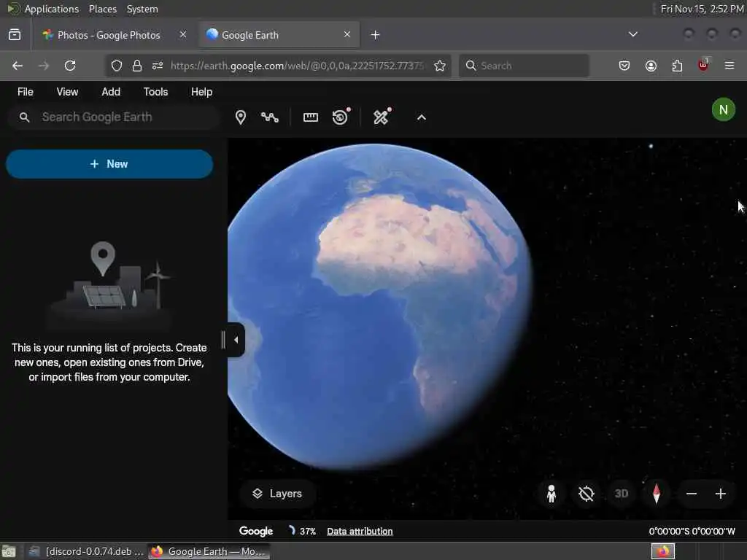Screen dimensions: 747x560
Task: Select the draw path or polygon tool
Action: (270, 117)
